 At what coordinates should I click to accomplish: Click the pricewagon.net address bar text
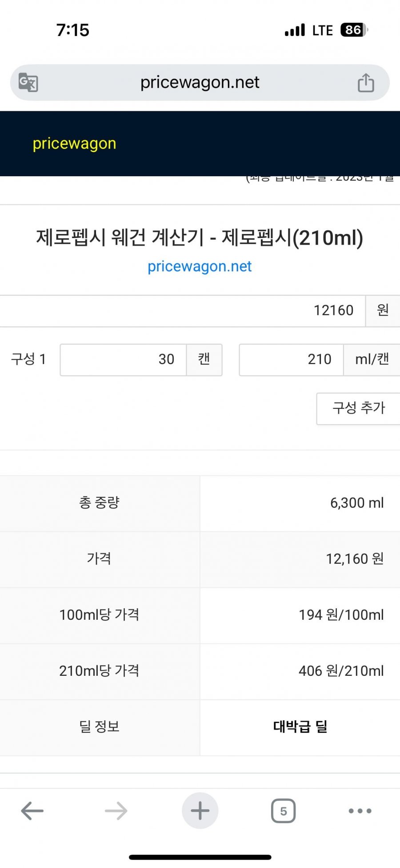click(200, 82)
